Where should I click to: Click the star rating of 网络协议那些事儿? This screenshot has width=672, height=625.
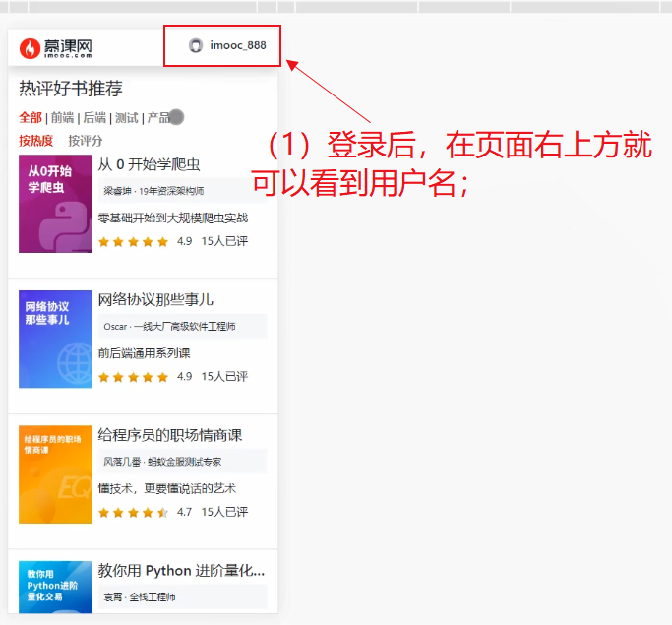(x=133, y=377)
